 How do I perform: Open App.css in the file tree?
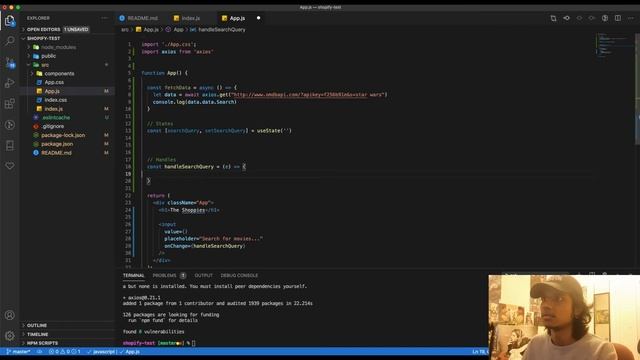[68, 82]
